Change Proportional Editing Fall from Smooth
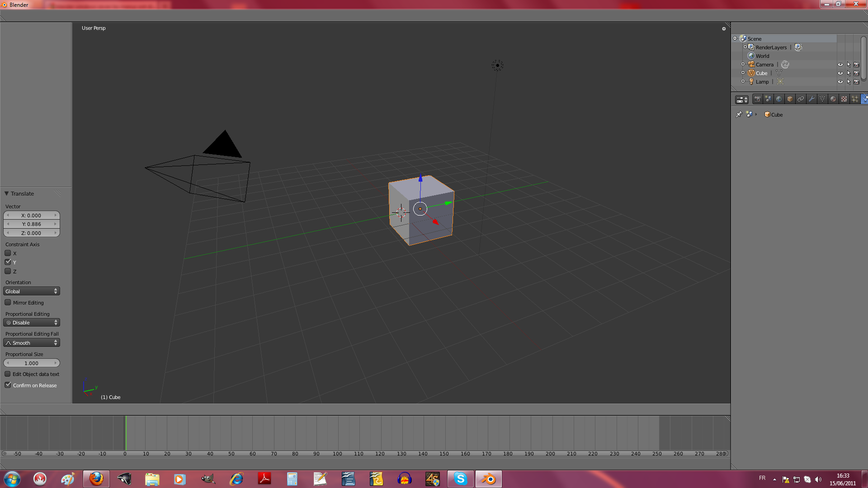Viewport: 868px width, 488px height. coord(31,343)
